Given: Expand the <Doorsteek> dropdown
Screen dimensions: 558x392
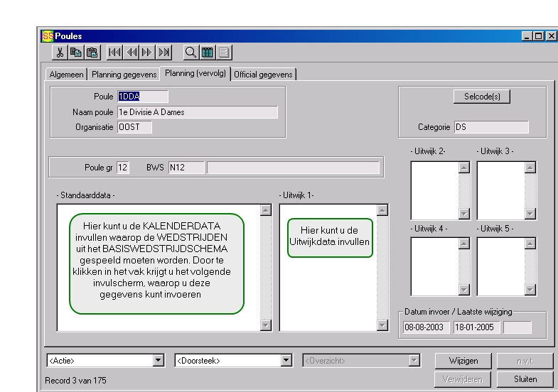Looking at the screenshot, I should click(286, 361).
